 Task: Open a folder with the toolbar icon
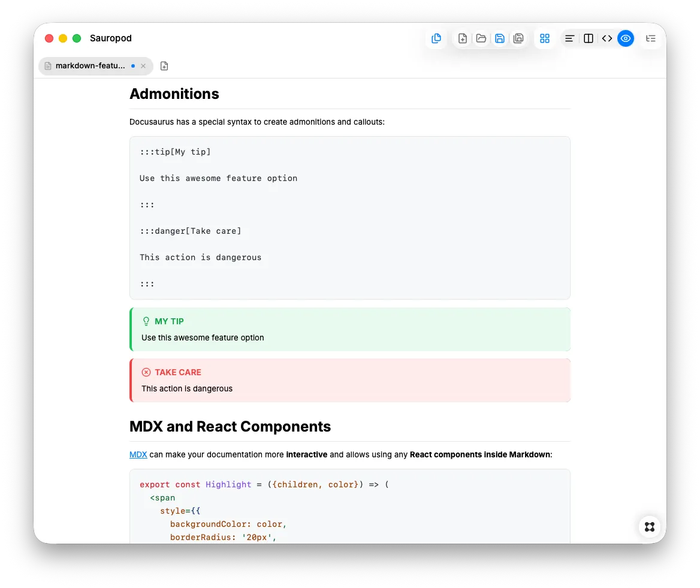pyautogui.click(x=481, y=38)
